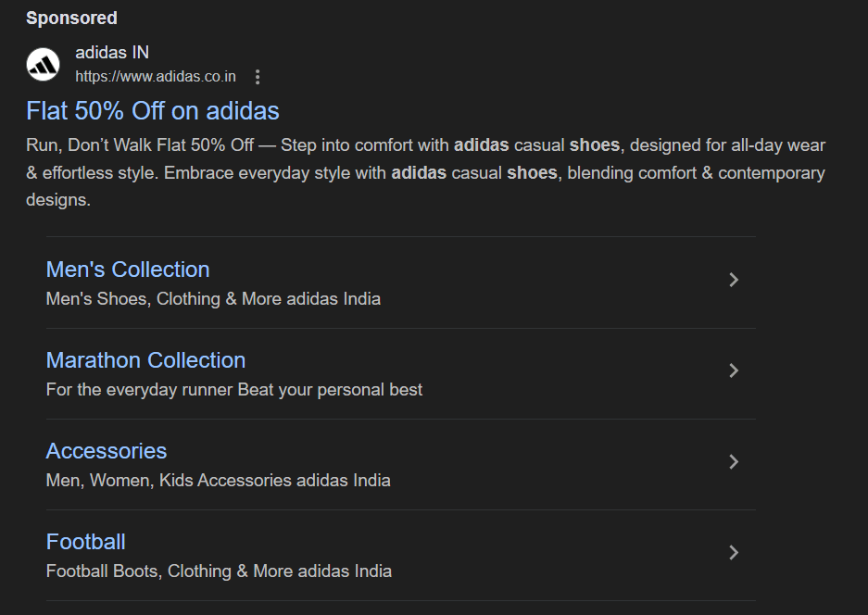Click the Football Boots, Clothing & More description
The image size is (868, 615).
coord(219,571)
